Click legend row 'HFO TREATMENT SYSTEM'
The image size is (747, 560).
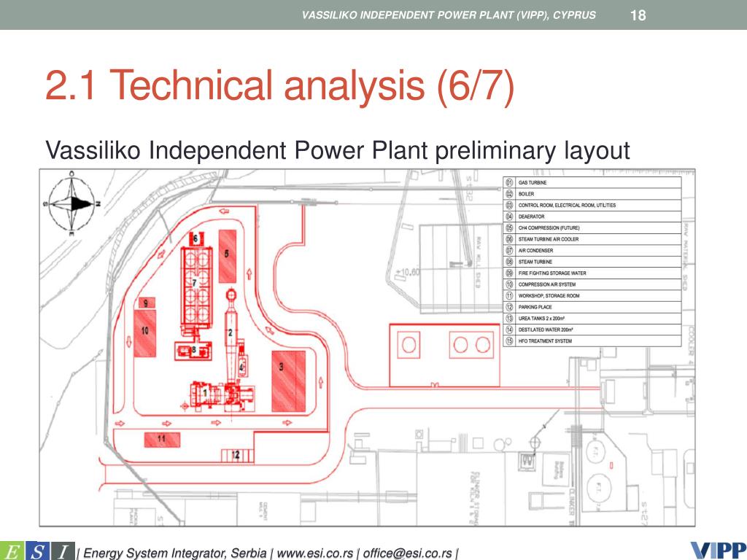click(592, 341)
